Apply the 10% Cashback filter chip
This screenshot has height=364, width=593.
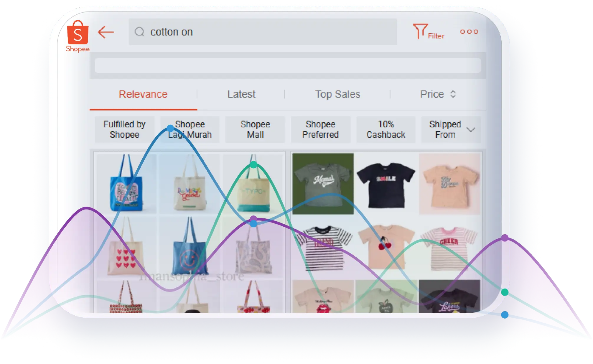coord(386,129)
